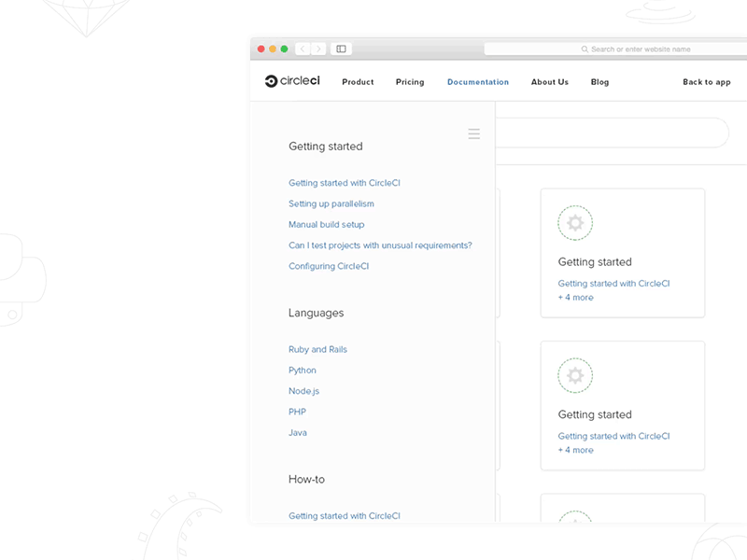Open the Node.js documentation link

[303, 390]
